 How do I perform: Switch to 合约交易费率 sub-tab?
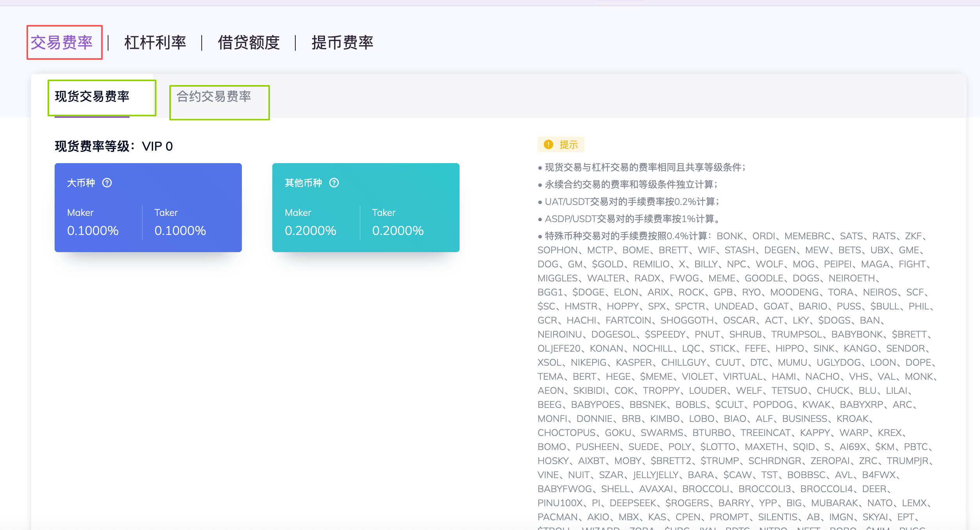pyautogui.click(x=214, y=96)
